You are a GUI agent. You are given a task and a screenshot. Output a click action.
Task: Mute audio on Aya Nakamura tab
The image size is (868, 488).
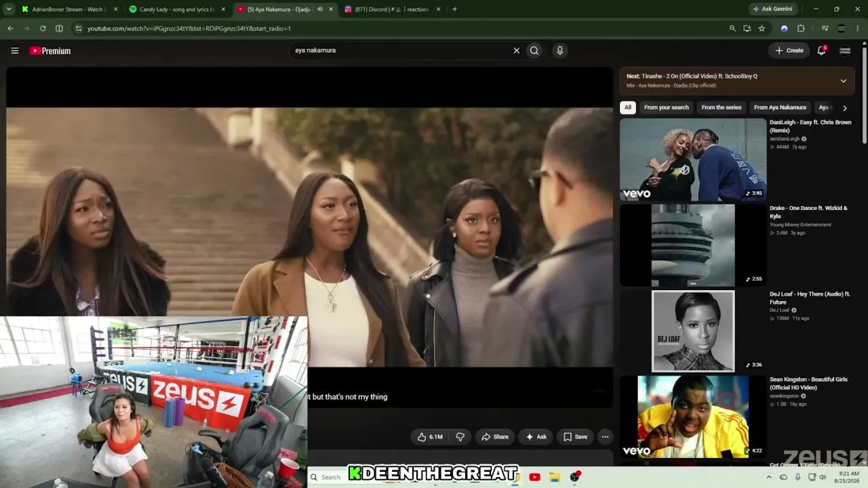(319, 9)
